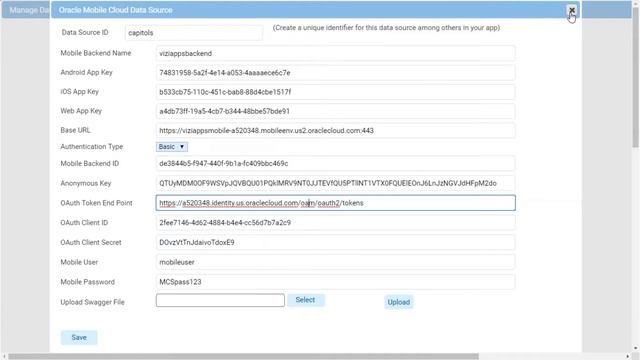Click the Mobile Password field
The image size is (640, 360).
[335, 282]
